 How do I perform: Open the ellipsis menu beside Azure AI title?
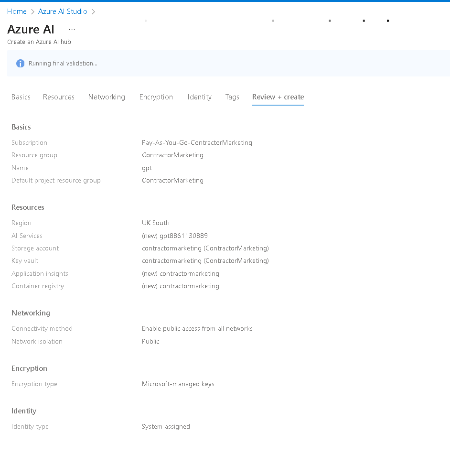click(72, 30)
